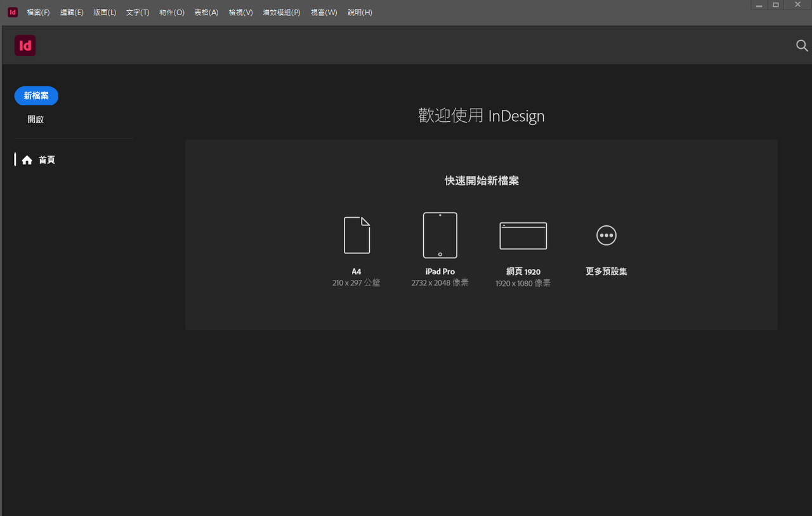Image resolution: width=812 pixels, height=516 pixels.
Task: Open the 表格(A) menu
Action: pyautogui.click(x=206, y=13)
